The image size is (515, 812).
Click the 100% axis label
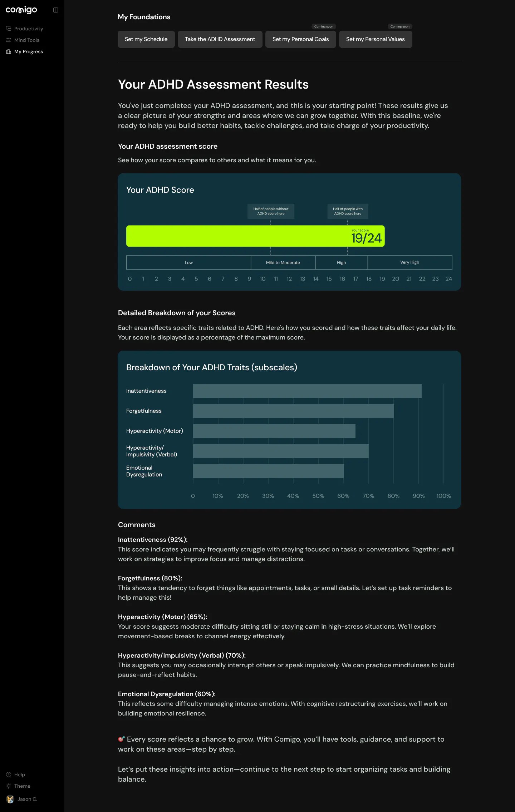click(x=443, y=496)
